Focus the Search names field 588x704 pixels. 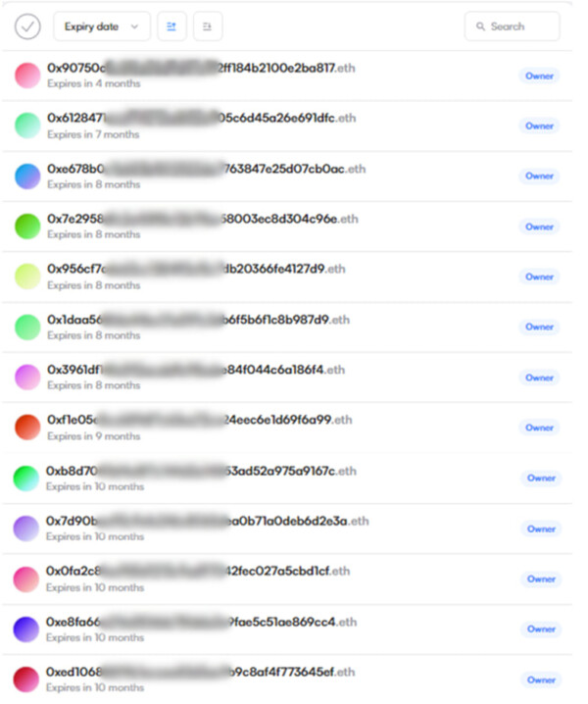click(513, 26)
